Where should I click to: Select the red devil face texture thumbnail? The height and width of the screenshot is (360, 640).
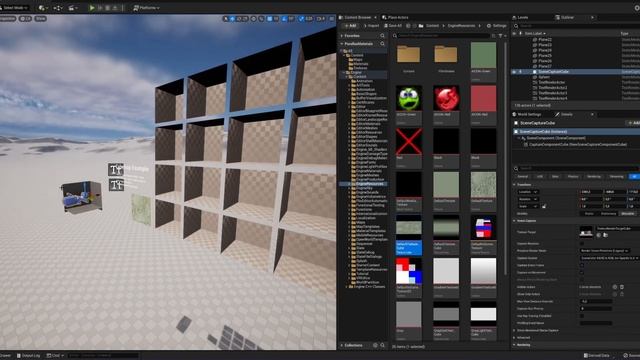[x=446, y=98]
